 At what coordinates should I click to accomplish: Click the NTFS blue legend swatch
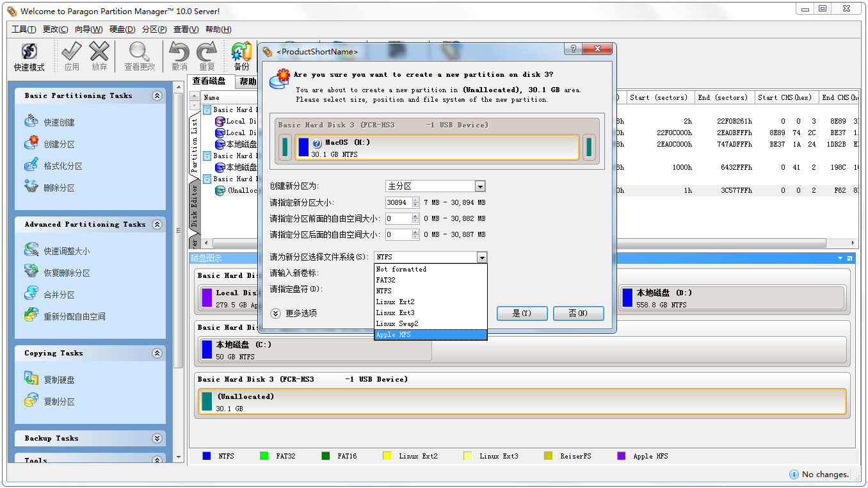[207, 456]
